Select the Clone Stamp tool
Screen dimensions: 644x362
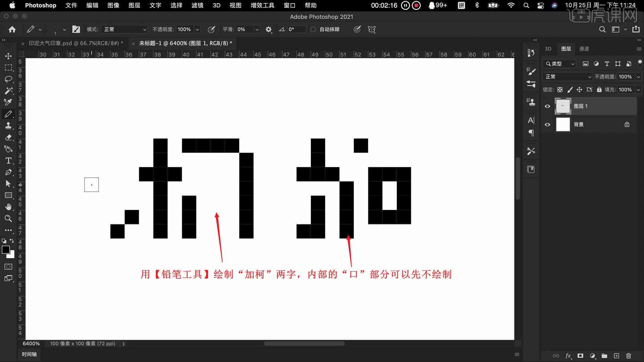tap(8, 126)
